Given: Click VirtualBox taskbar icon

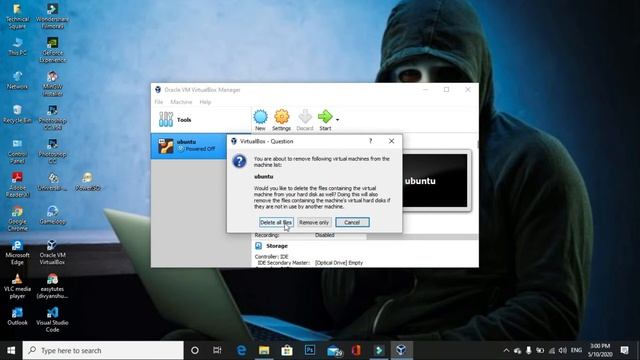Looking at the screenshot, I should click(x=401, y=350).
